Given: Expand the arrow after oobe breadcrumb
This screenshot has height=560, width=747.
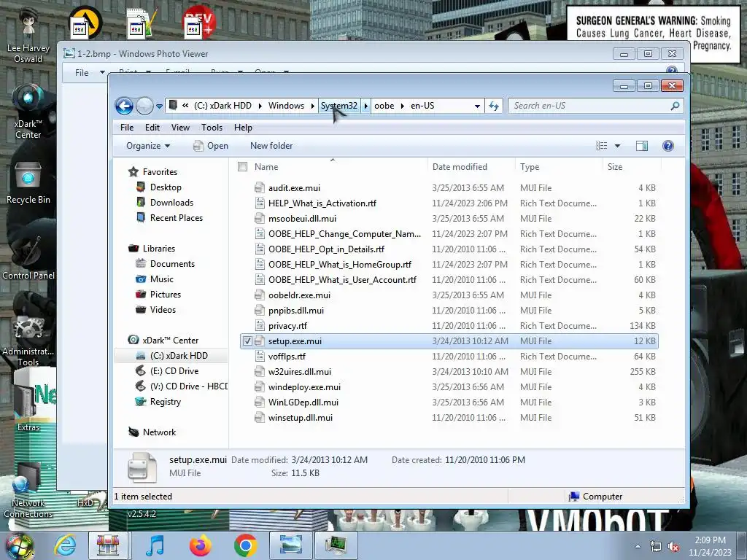Looking at the screenshot, I should [x=403, y=106].
